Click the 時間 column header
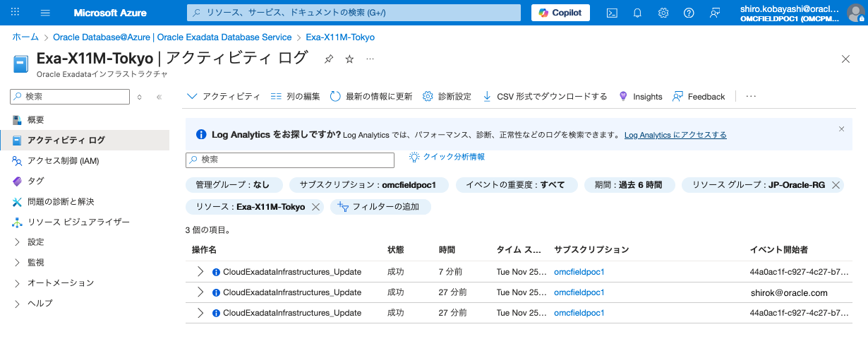Screen dimensions: 868x363 pos(447,250)
